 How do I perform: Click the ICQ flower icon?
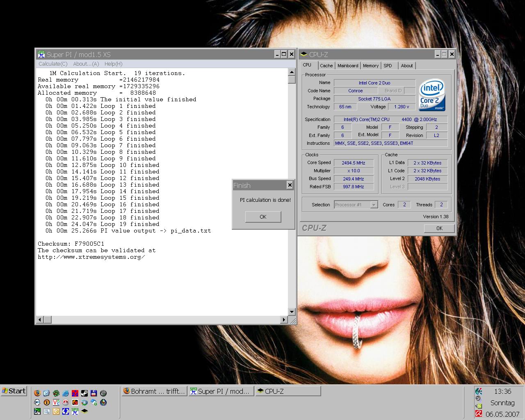coord(56,393)
